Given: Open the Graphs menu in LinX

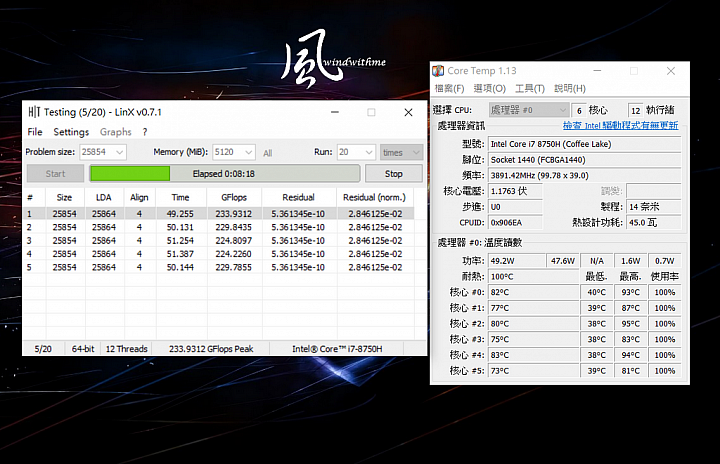Looking at the screenshot, I should 116,132.
